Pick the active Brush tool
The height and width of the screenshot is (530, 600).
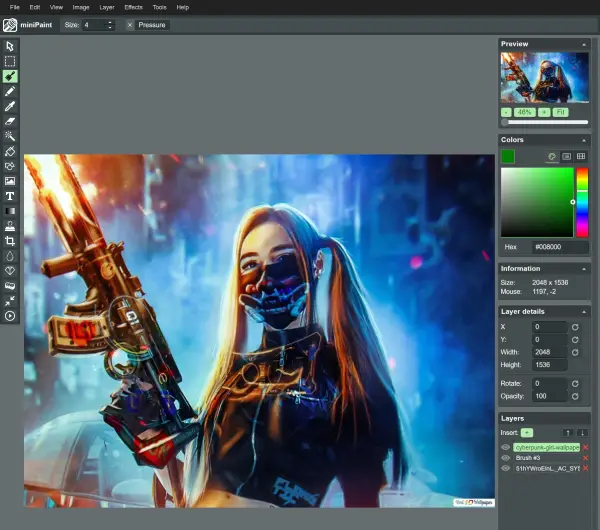(10, 76)
